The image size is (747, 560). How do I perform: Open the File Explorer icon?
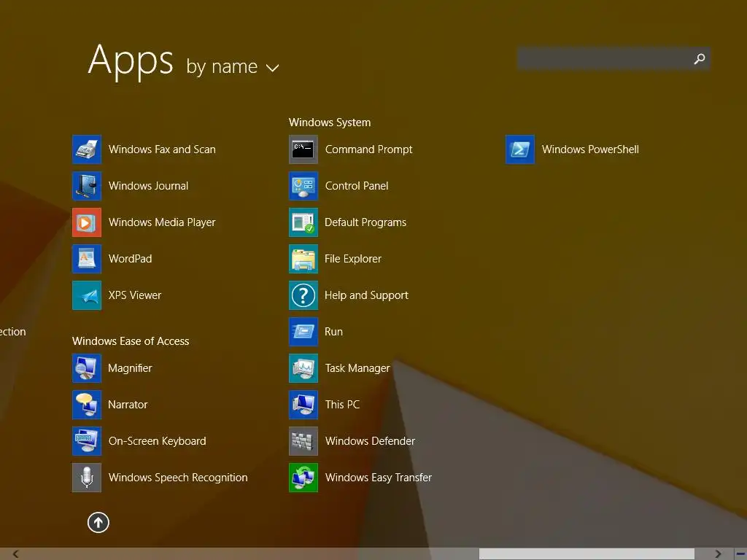pos(303,259)
